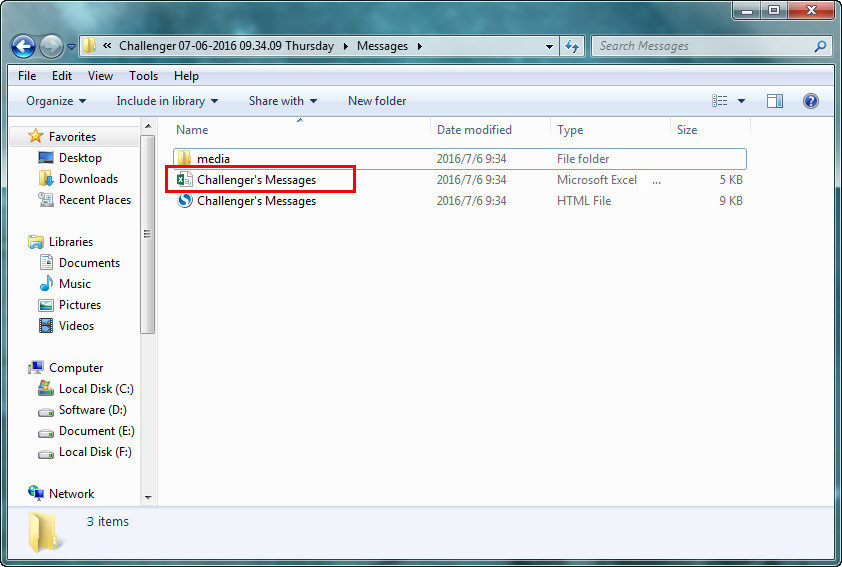Click the Favorites star icon

[x=35, y=136]
